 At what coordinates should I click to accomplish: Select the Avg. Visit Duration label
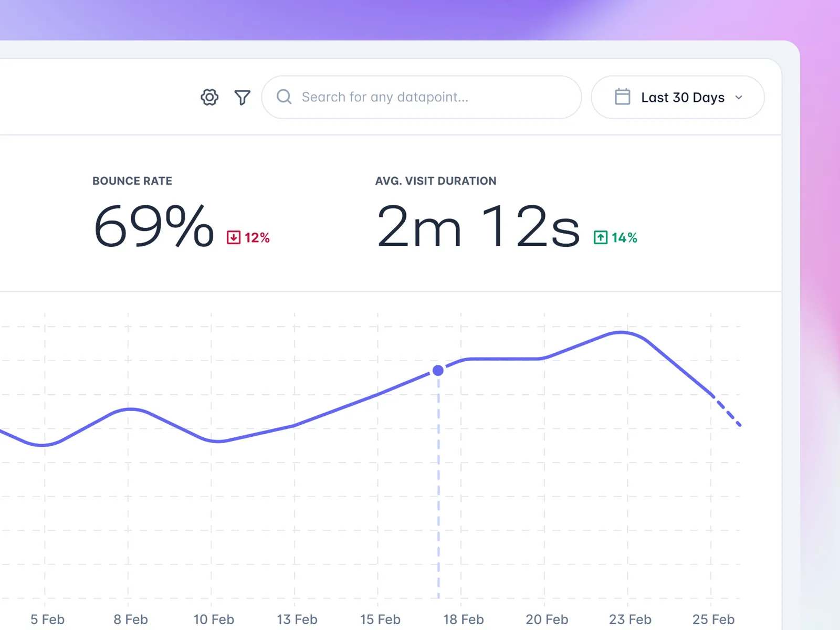pyautogui.click(x=435, y=181)
